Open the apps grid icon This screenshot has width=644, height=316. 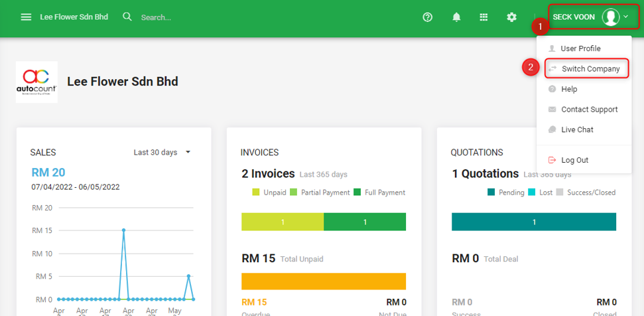click(483, 17)
